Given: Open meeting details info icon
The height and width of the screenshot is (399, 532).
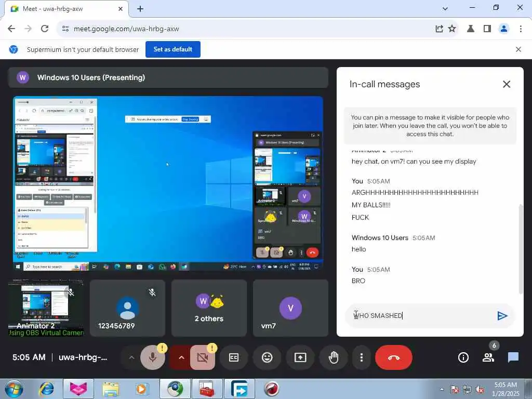Looking at the screenshot, I should pyautogui.click(x=463, y=357).
